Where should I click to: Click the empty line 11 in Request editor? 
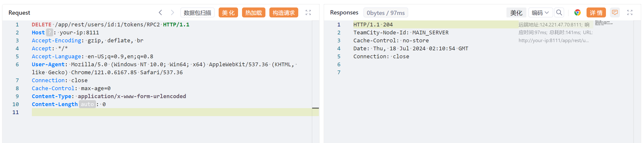150,112
